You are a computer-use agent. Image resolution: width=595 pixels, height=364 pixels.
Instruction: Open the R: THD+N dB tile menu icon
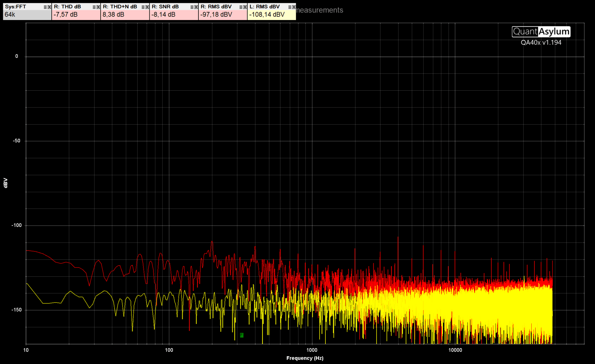(x=143, y=7)
